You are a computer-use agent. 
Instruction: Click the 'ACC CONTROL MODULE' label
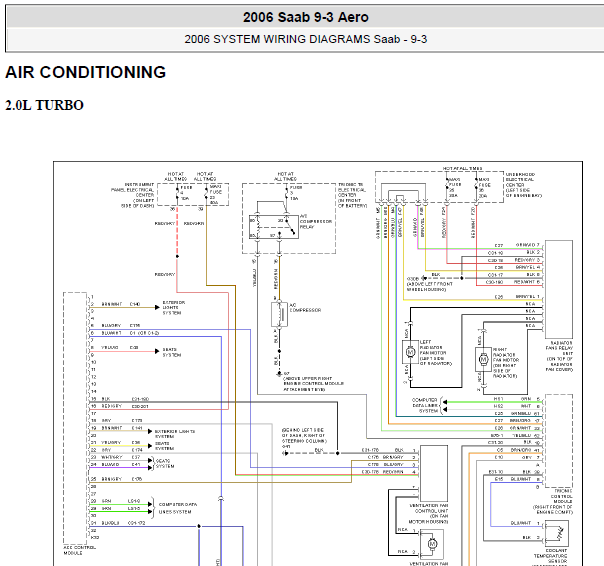[79, 550]
